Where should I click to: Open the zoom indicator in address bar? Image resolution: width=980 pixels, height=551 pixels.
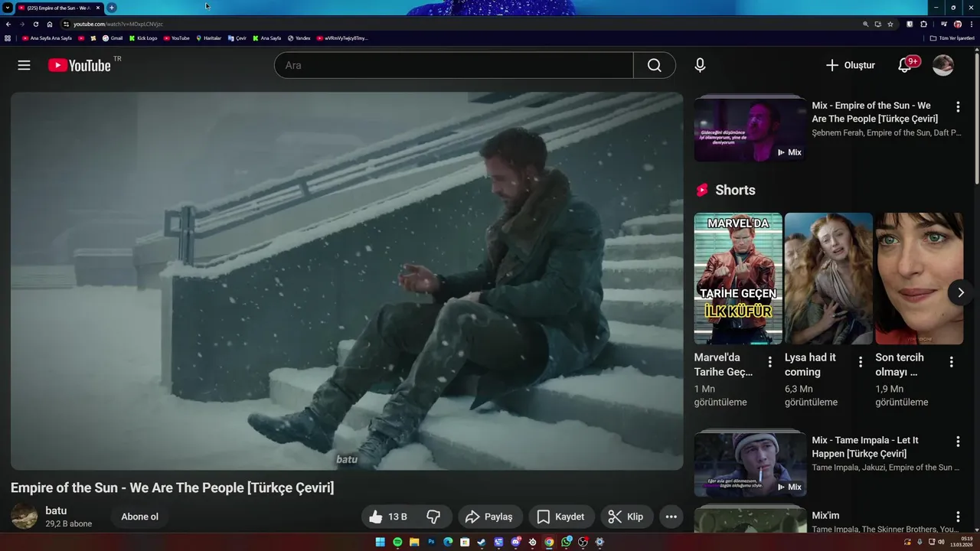coord(866,24)
